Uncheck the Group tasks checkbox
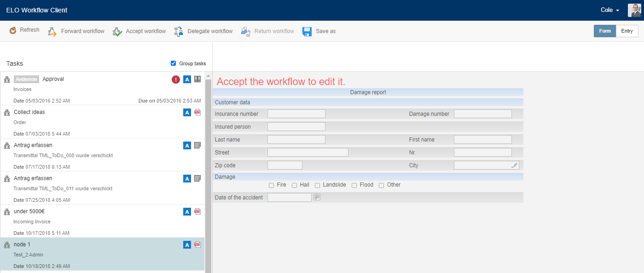The width and height of the screenshot is (644, 273). click(173, 63)
